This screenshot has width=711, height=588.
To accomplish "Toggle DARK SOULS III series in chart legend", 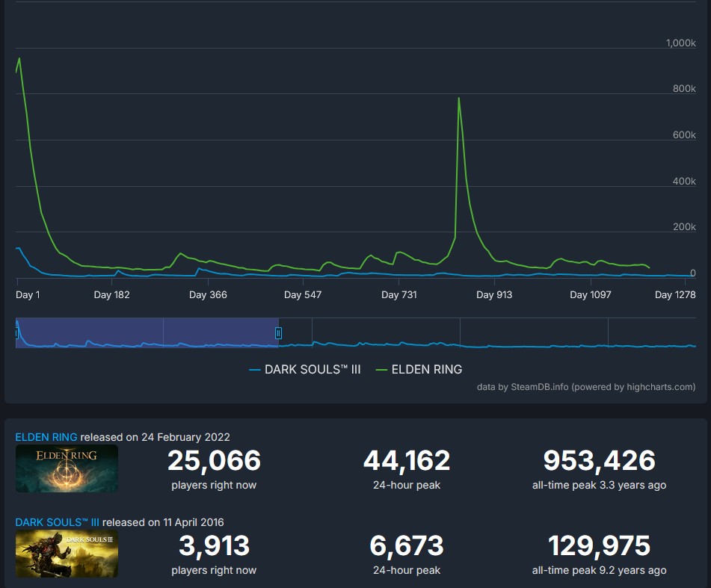I will [305, 370].
